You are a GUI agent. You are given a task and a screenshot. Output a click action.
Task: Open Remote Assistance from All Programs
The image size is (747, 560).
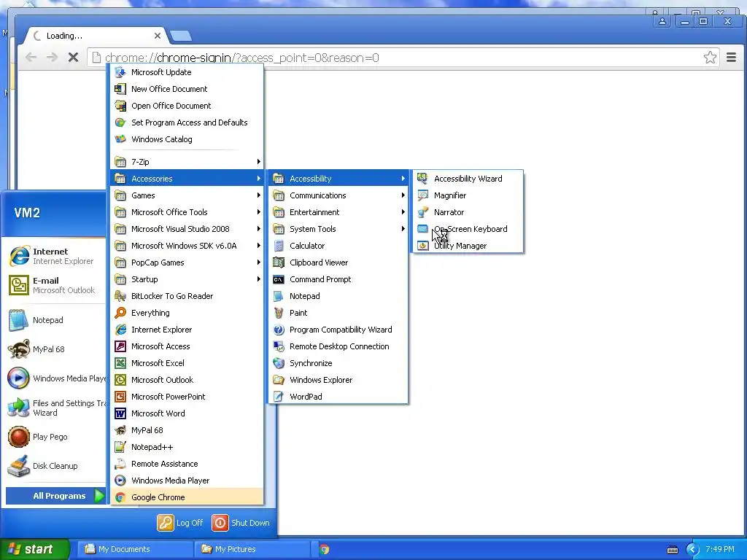187,464
